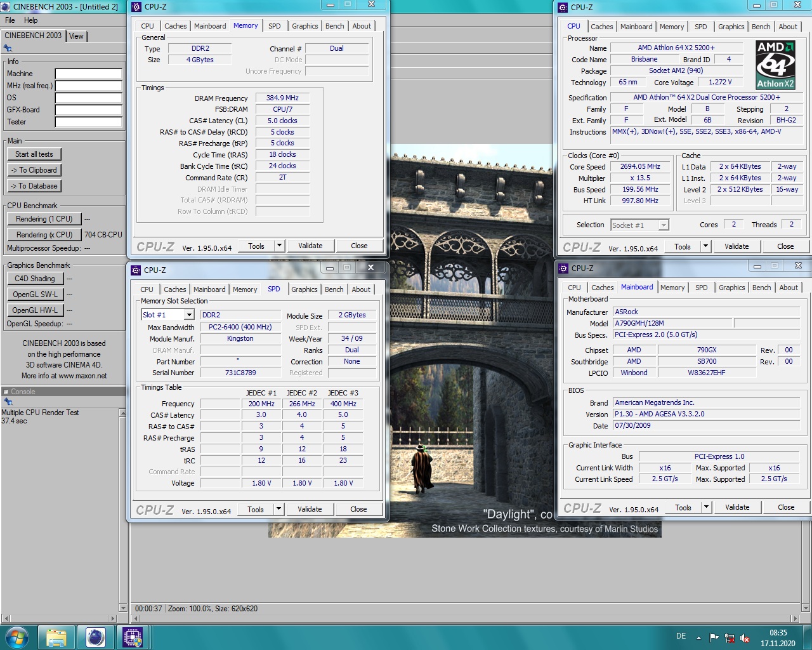
Task: Open the Help menu in Cinebench
Action: pyautogui.click(x=30, y=20)
